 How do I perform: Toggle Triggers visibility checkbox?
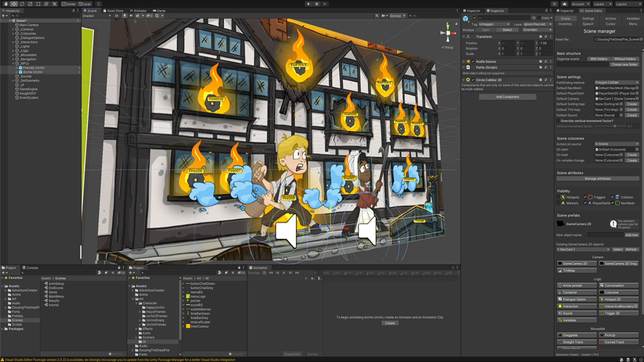pos(585,197)
